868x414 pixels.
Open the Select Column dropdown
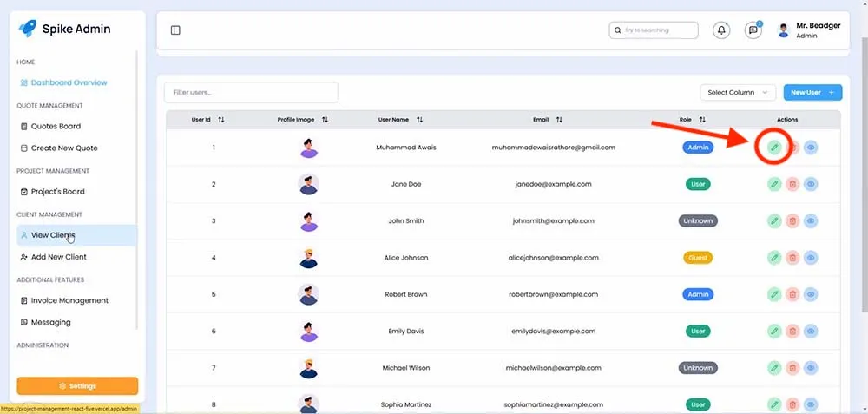(x=737, y=92)
